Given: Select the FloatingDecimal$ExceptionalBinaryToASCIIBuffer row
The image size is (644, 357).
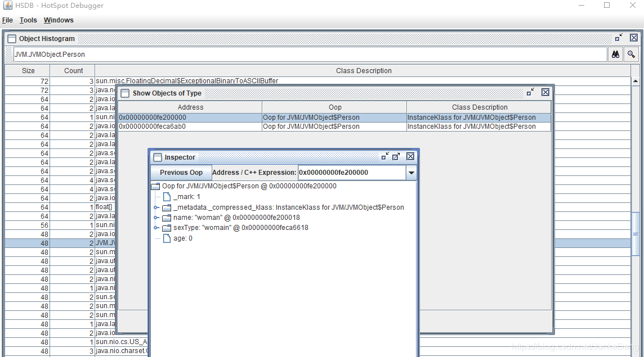Looking at the screenshot, I should [318, 82].
